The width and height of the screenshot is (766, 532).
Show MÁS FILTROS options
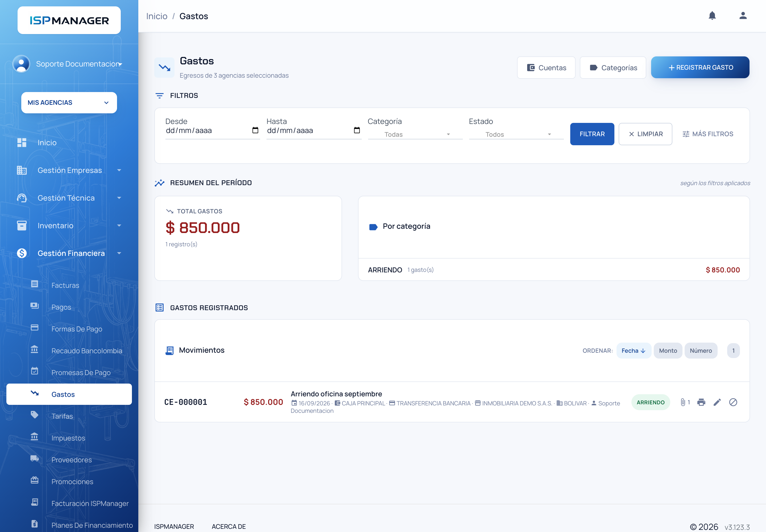(708, 134)
